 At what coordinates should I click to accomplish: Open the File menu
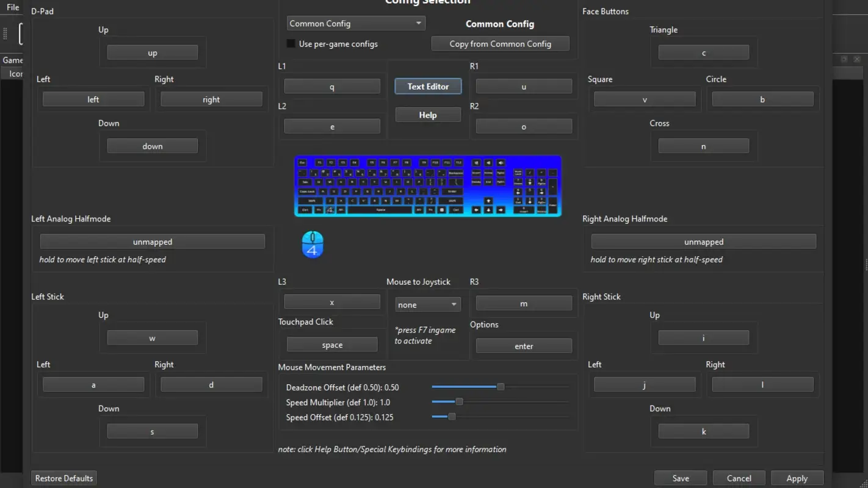click(x=12, y=7)
